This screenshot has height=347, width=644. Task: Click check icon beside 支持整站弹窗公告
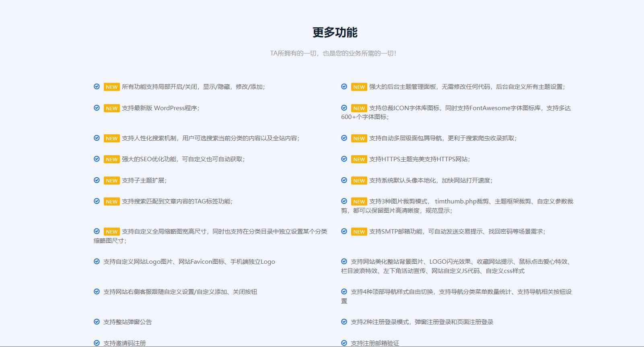pyautogui.click(x=97, y=322)
